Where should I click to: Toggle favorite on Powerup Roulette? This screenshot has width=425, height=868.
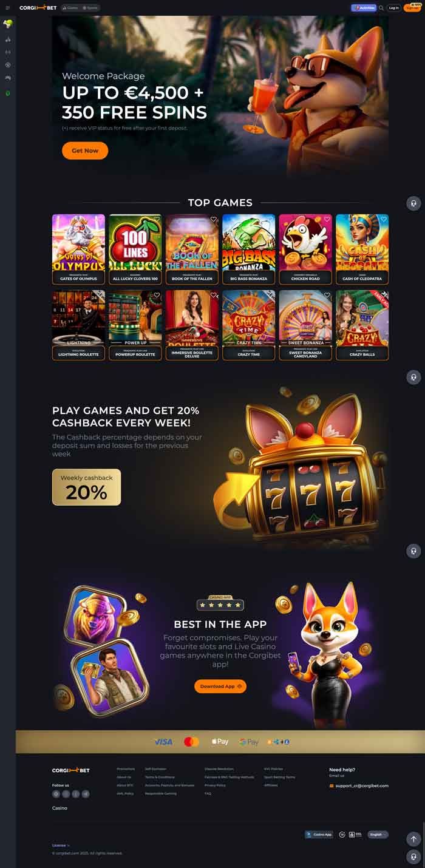(157, 295)
